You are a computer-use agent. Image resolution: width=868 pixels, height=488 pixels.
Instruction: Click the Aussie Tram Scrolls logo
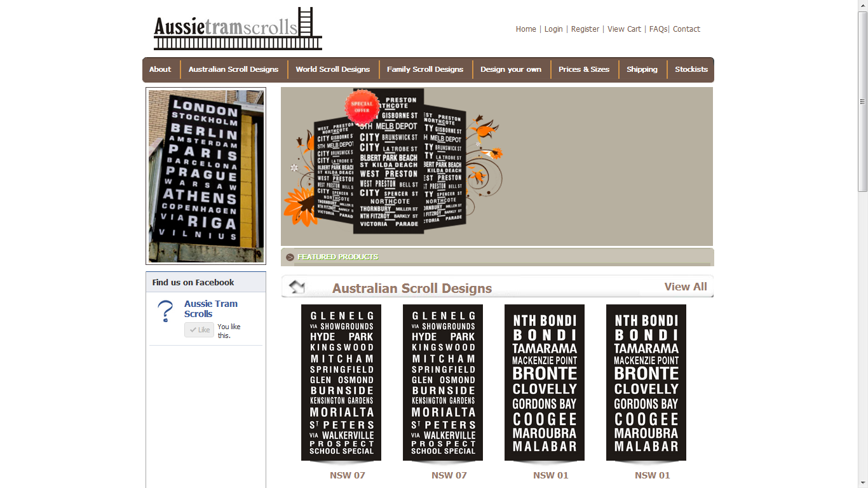tap(238, 29)
